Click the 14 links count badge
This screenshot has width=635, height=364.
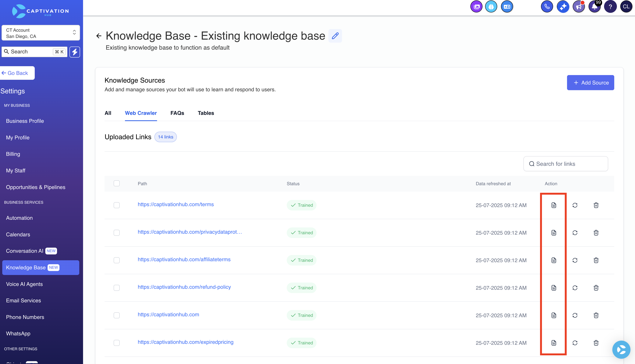pyautogui.click(x=165, y=137)
